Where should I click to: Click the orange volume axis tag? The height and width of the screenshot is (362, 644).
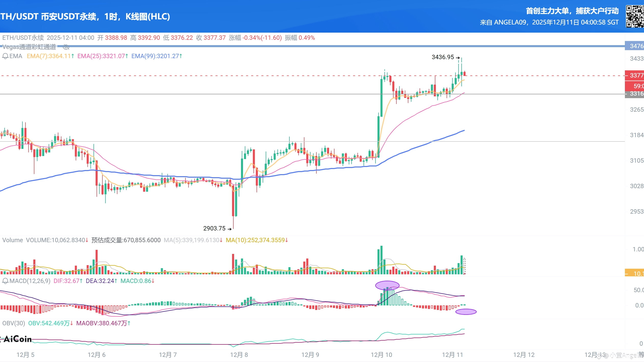point(635,273)
